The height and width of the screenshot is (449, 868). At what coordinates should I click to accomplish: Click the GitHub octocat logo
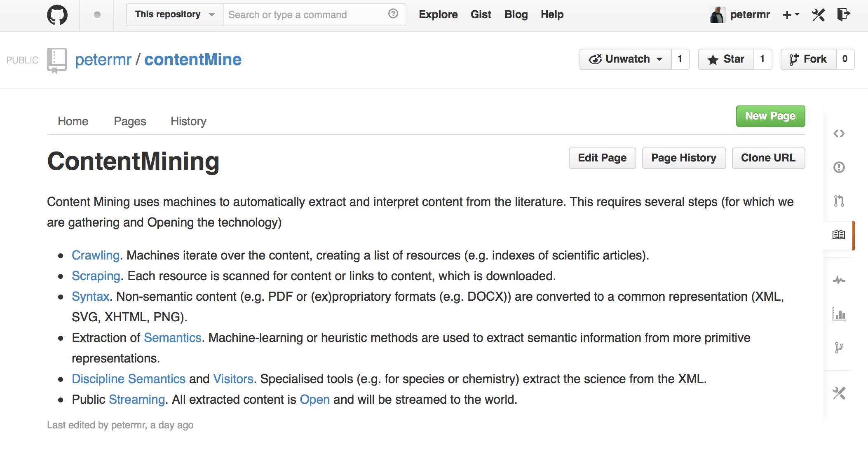pos(57,15)
